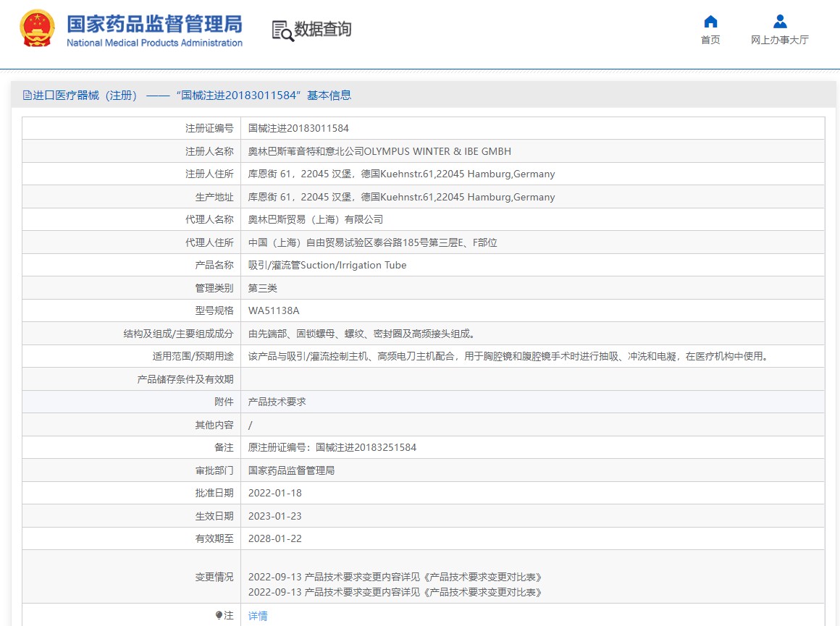Click second 2022-09-13 change record line
Viewport: 840px width, 626px height.
tap(395, 592)
